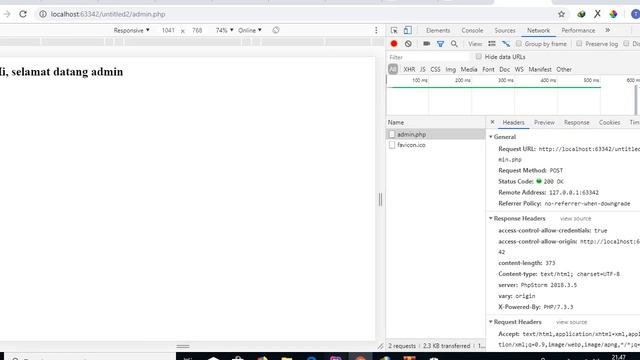Switch to large request rows view icon
Viewport: 640px width, 360px height.
pos(492,44)
